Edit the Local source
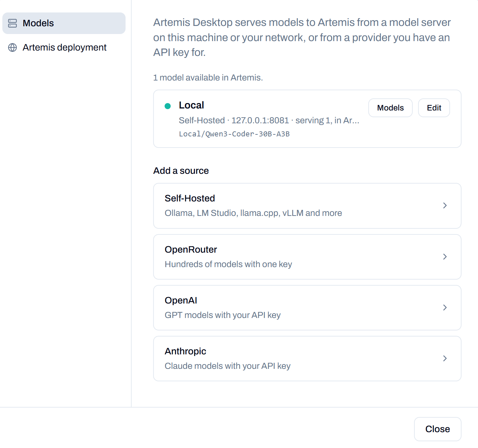 click(434, 108)
